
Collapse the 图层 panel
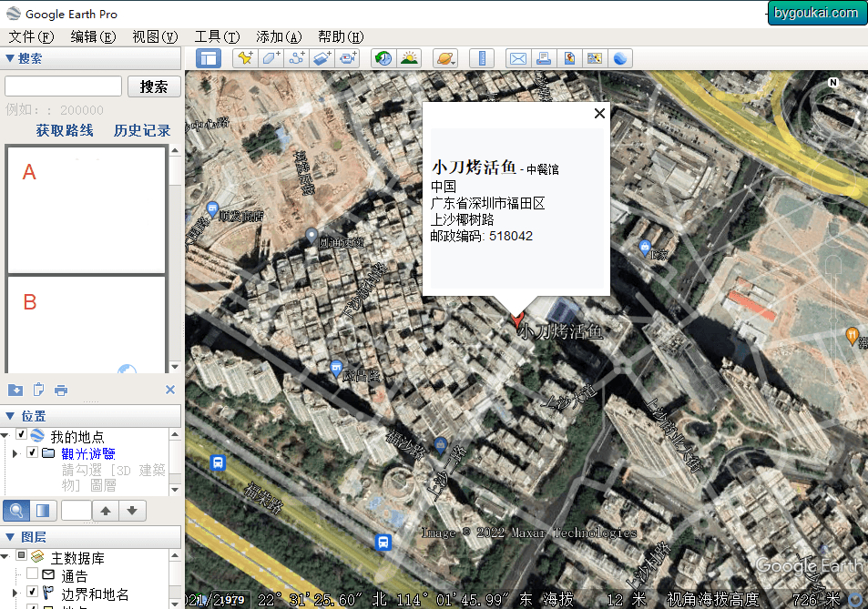(9, 536)
